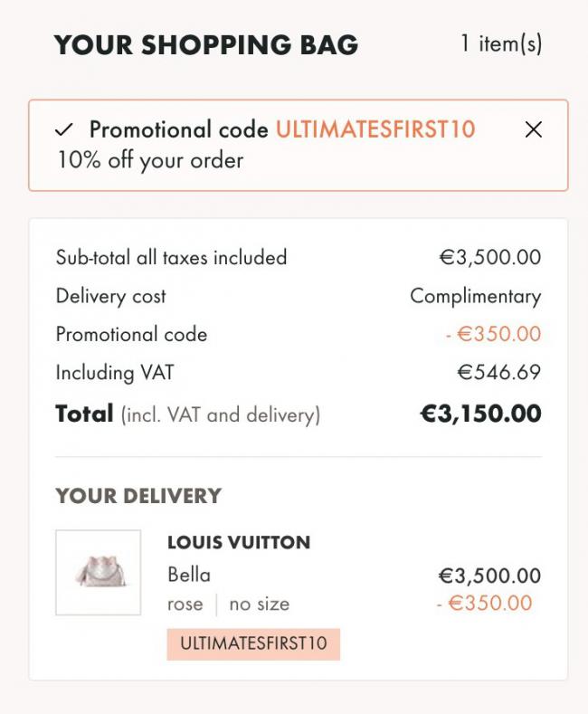This screenshot has height=714, width=588.
Task: Click the YOUR DELIVERY section heading
Action: click(x=138, y=496)
